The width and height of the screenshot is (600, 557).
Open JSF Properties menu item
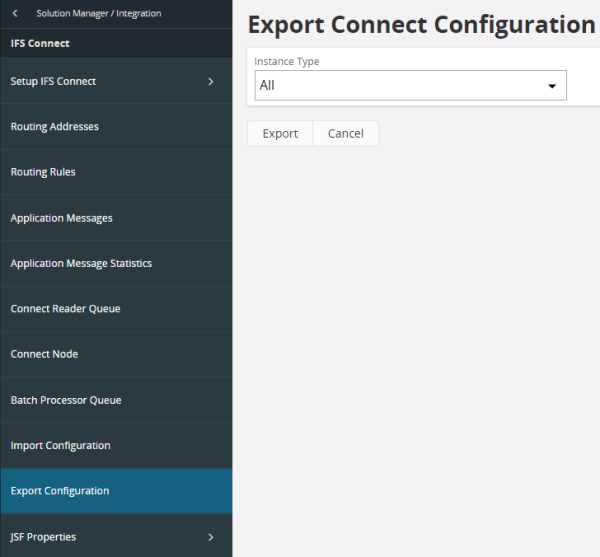tap(116, 537)
